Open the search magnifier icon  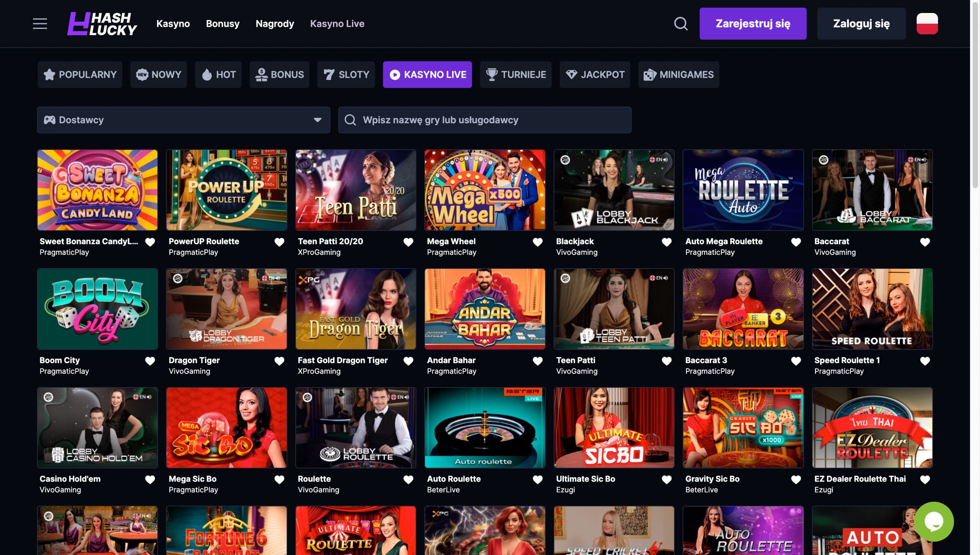pyautogui.click(x=681, y=24)
